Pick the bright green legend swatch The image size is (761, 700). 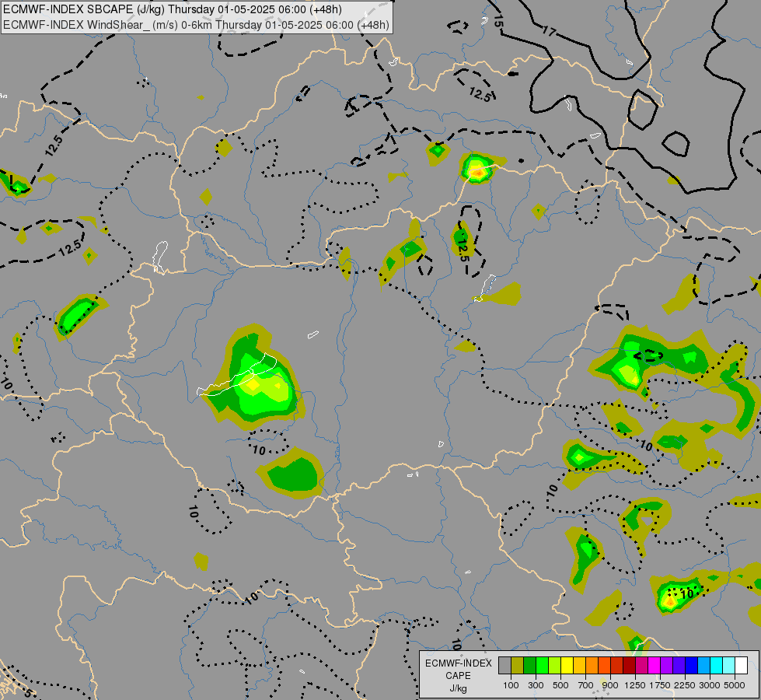[x=542, y=665]
